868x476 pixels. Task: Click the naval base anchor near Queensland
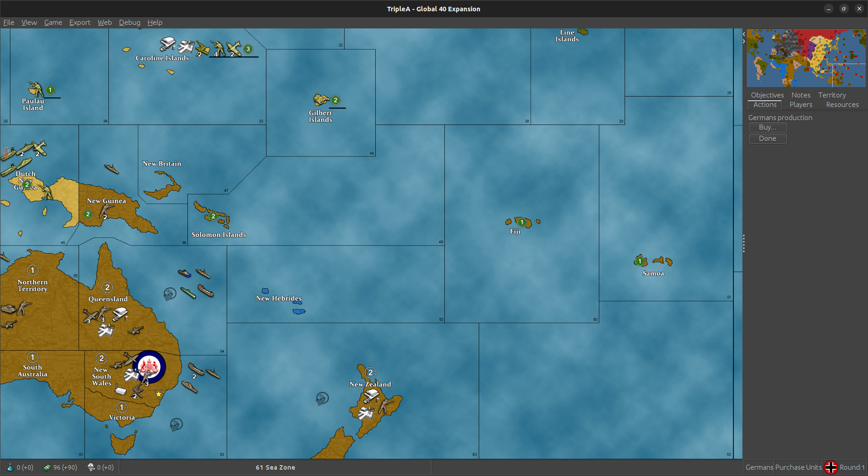(x=170, y=294)
